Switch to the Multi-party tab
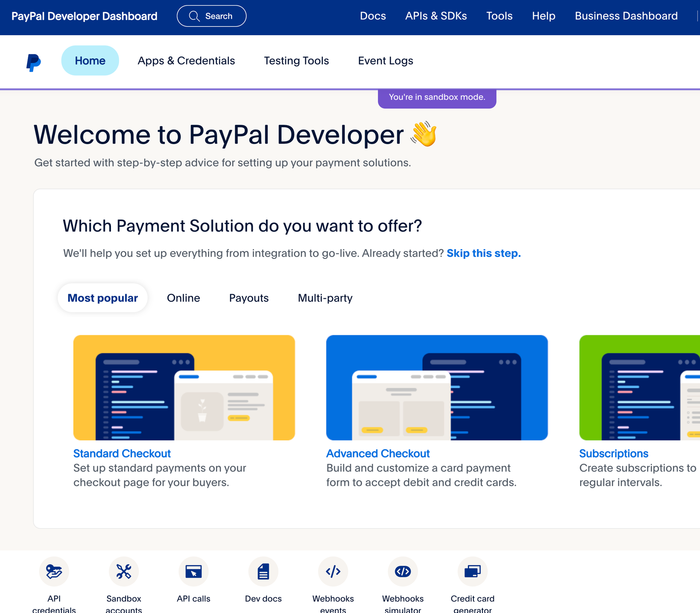The image size is (700, 613). (x=325, y=298)
